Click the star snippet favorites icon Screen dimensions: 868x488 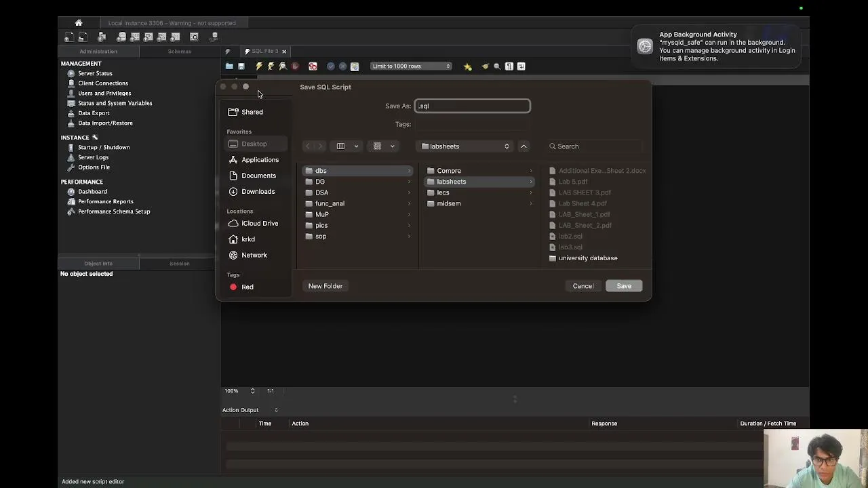tap(468, 66)
